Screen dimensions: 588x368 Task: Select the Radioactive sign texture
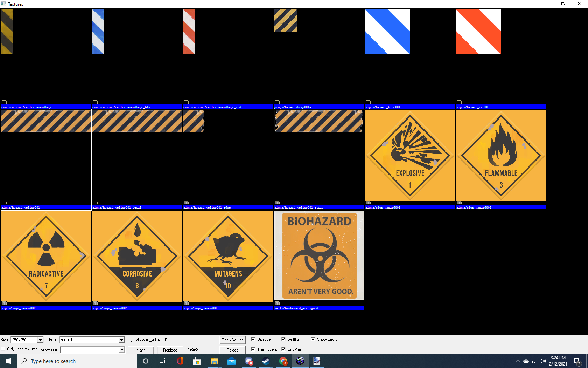[x=46, y=255]
